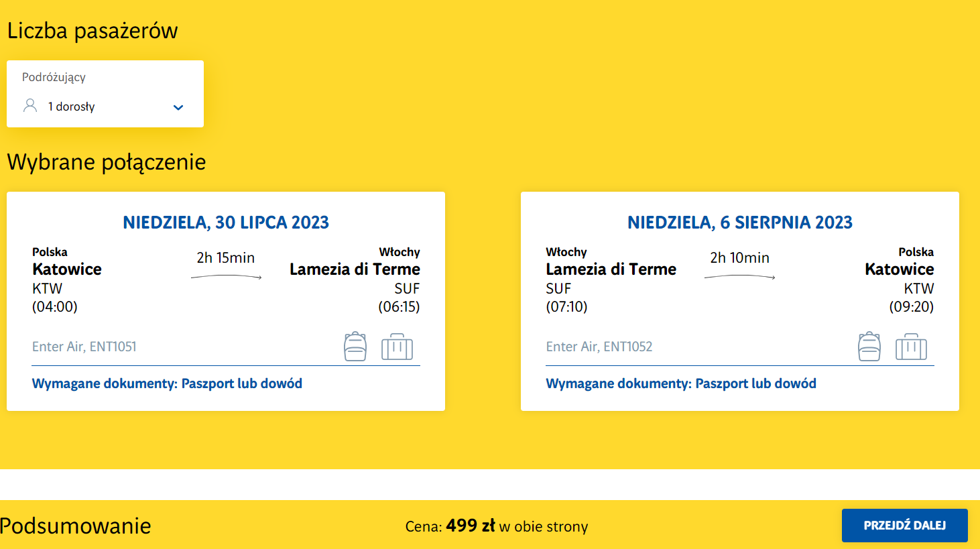This screenshot has height=549, width=980.
Task: Click the Podsumowanie summary heading
Action: (x=76, y=526)
